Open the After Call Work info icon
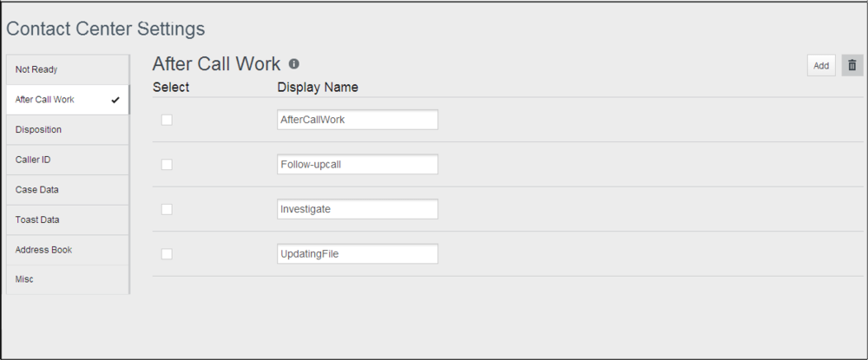The height and width of the screenshot is (360, 868). [x=294, y=63]
